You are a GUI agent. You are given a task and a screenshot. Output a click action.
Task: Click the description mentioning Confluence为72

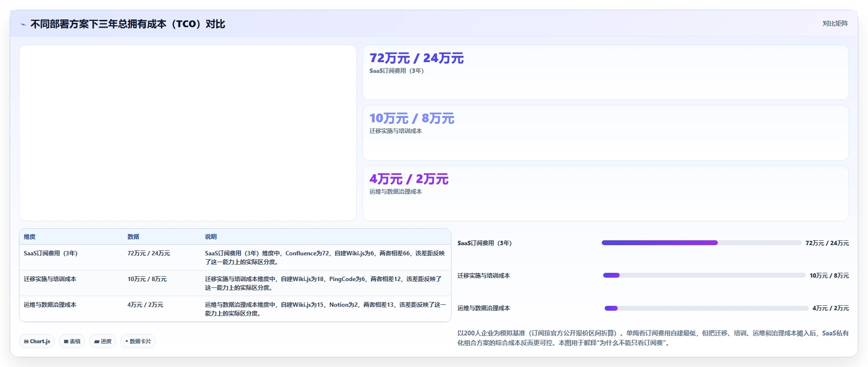point(325,257)
